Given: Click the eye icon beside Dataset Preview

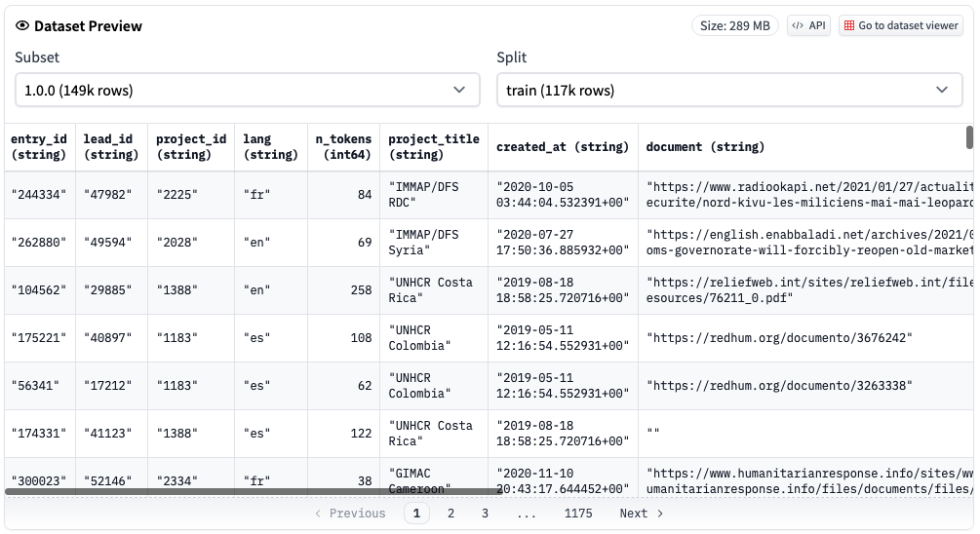Looking at the screenshot, I should (x=22, y=26).
